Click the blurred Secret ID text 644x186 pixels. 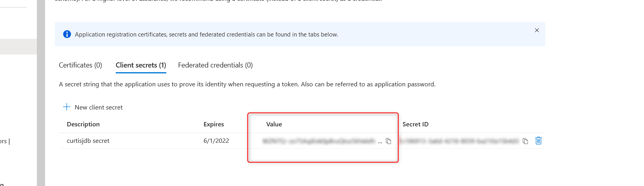tap(459, 141)
